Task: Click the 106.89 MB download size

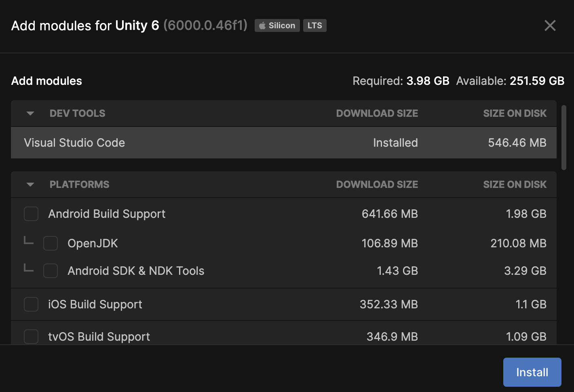Action: pos(390,243)
